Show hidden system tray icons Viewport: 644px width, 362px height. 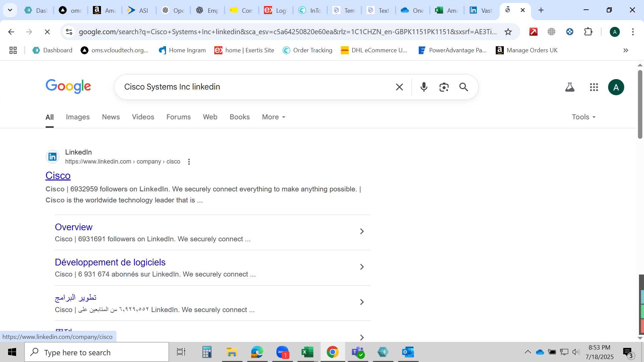click(528, 352)
